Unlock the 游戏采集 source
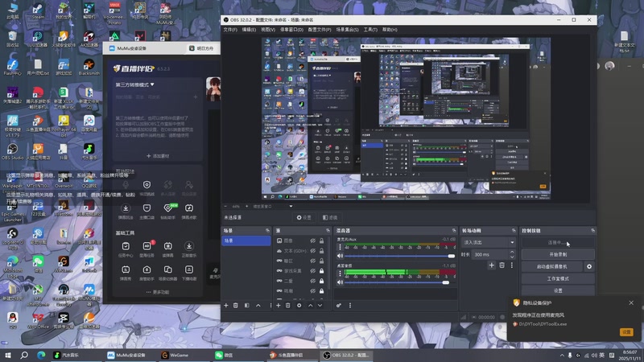Screen dimensions: 644x362 321,271
